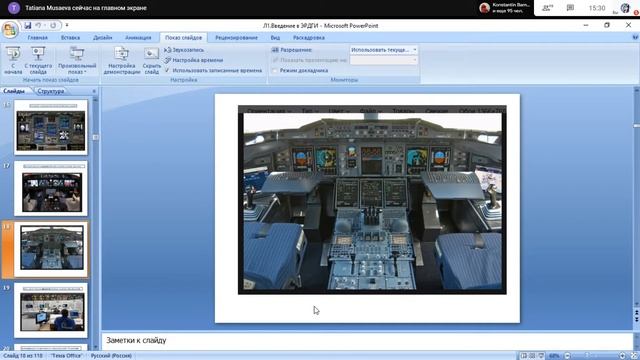Viewport: 640px width, 360px height.
Task: Switch to the Структура outline tab
Action: 51,91
